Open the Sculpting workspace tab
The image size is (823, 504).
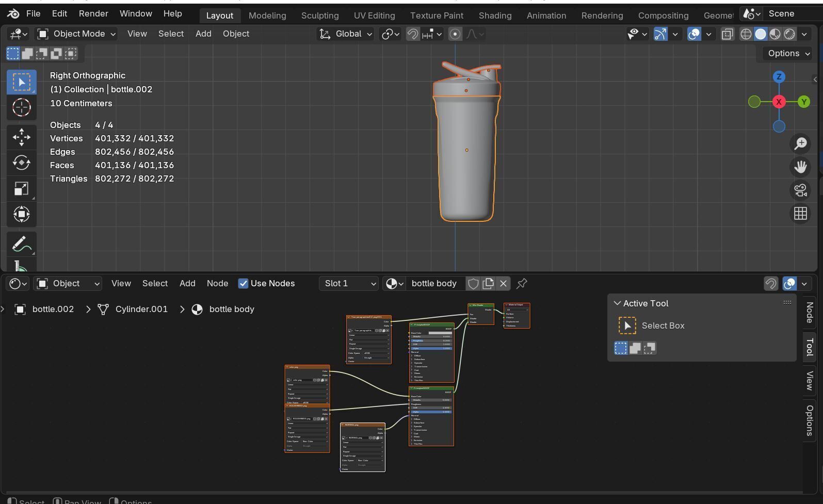point(320,15)
